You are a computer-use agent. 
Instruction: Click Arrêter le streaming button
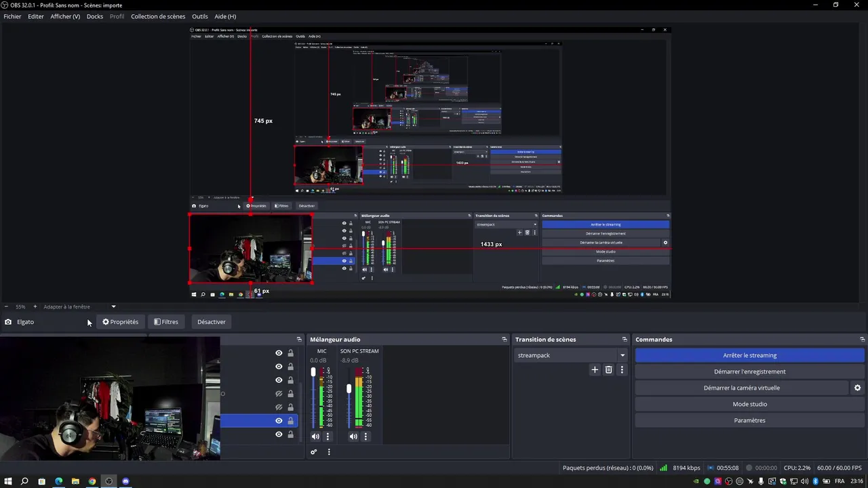750,355
